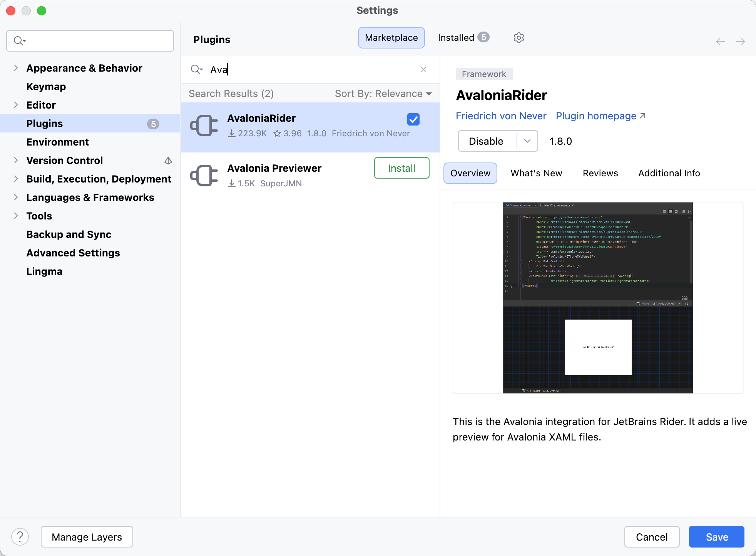Screen dimensions: 756x556
Task: Expand Appearance & Behavior tree node
Action: [16, 68]
